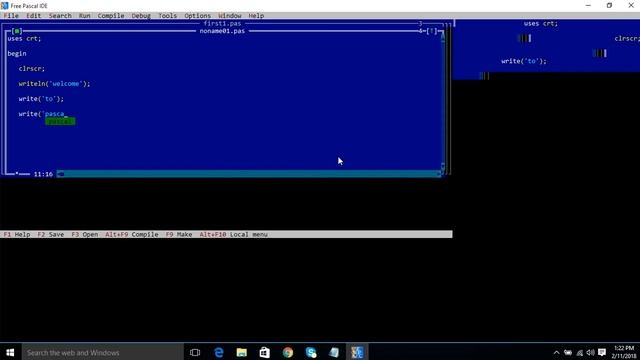The width and height of the screenshot is (640, 360).
Task: Open the Options menu
Action: tap(198, 16)
